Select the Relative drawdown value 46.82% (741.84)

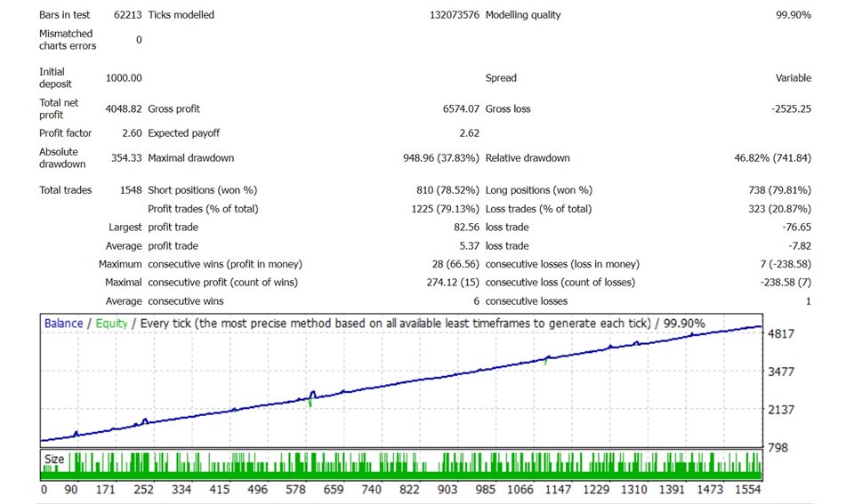point(772,158)
